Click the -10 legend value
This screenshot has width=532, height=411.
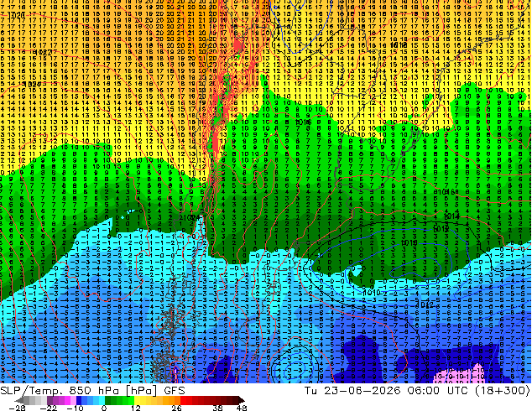[75, 408]
